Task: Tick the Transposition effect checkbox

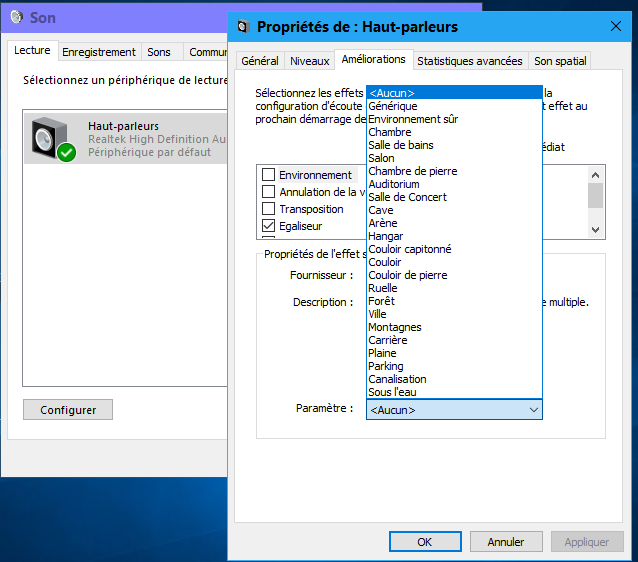Action: coord(268,209)
